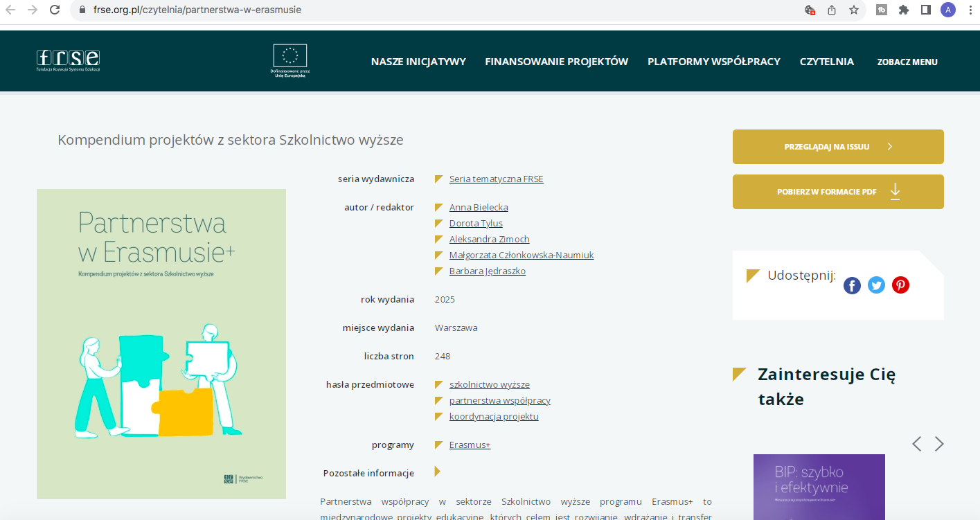980x520 pixels.
Task: Open the FRSE logo homepage
Action: 69,61
